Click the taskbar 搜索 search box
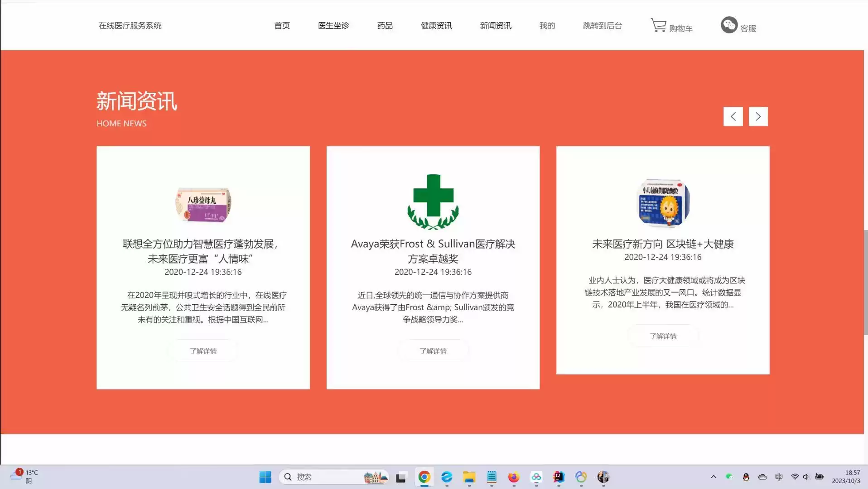Image resolution: width=868 pixels, height=489 pixels. click(333, 477)
